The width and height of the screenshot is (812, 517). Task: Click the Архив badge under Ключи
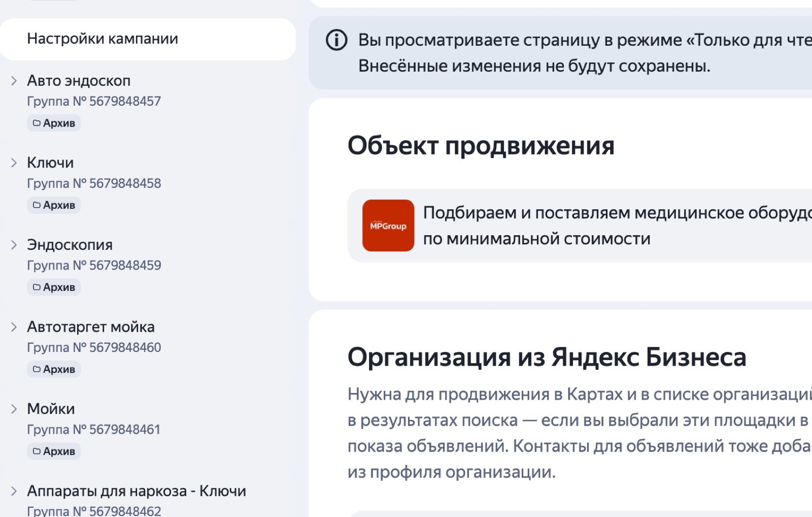pyautogui.click(x=54, y=205)
